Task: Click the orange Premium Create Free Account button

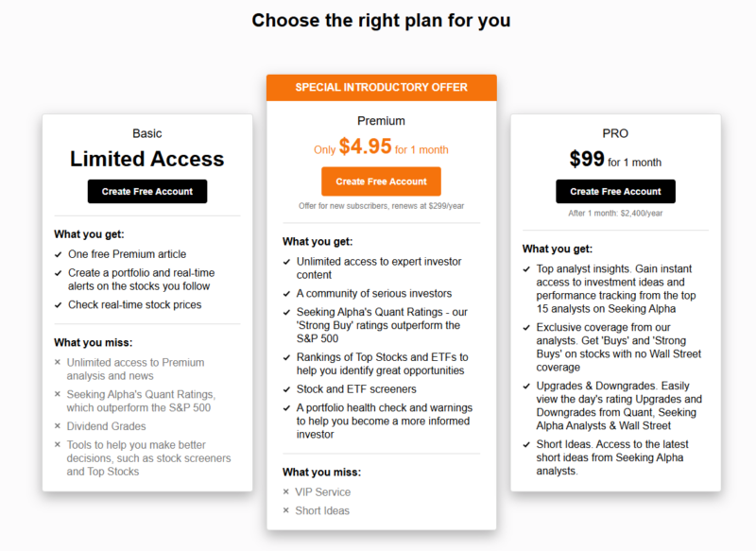Action: point(381,181)
